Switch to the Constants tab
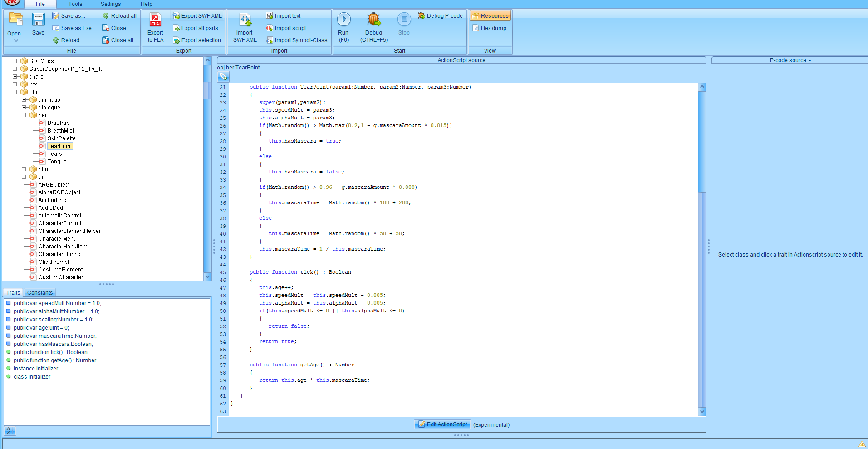This screenshot has height=449, width=868. 40,292
